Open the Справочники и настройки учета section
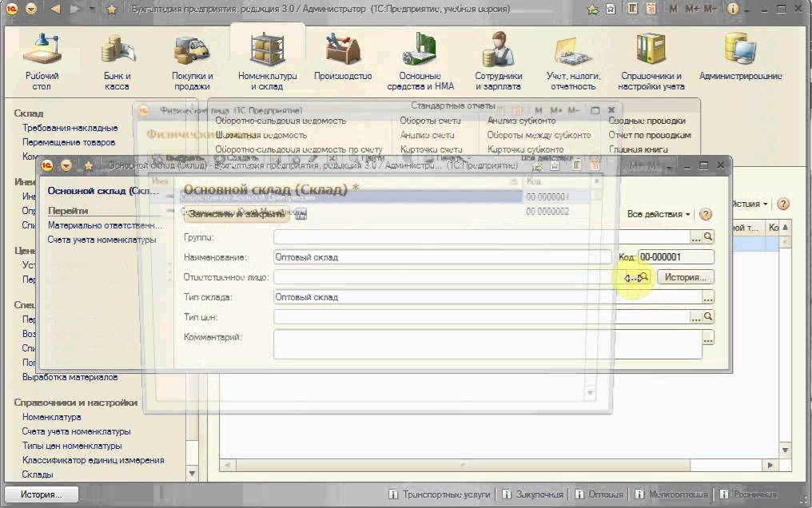The image size is (812, 508). (x=651, y=61)
